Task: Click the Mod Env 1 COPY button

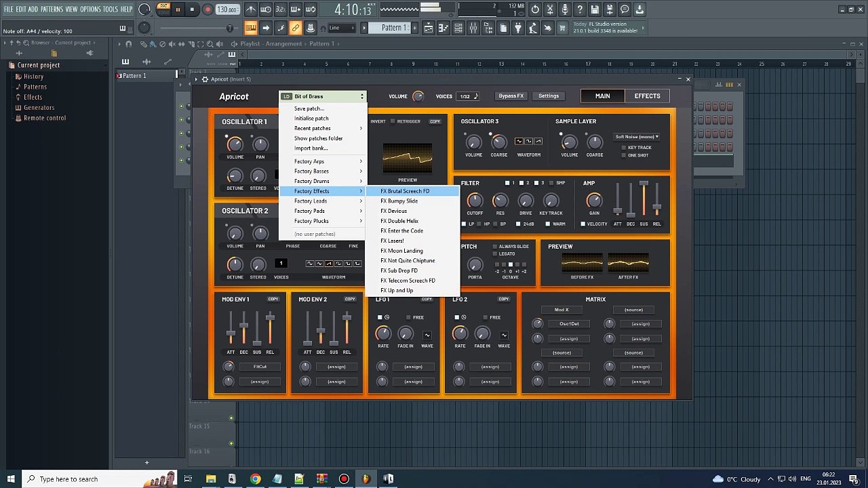Action: pyautogui.click(x=273, y=299)
